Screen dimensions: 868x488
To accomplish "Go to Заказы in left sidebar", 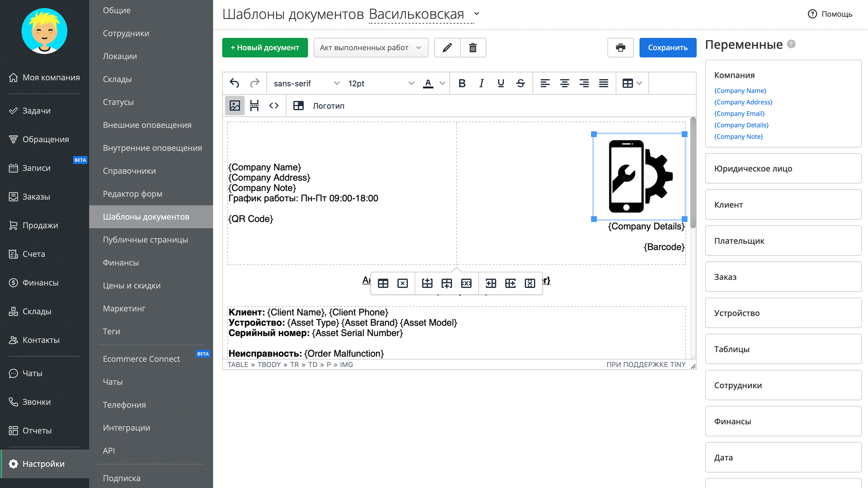I will (x=36, y=197).
